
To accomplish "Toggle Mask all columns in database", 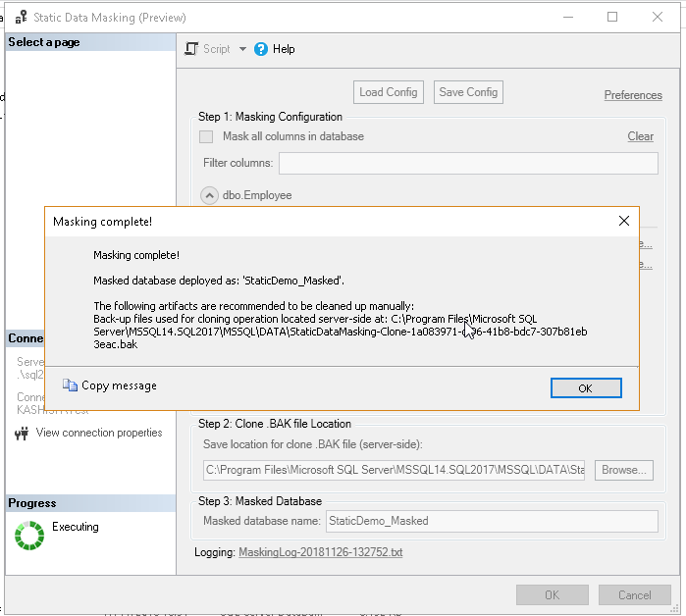I will (206, 136).
